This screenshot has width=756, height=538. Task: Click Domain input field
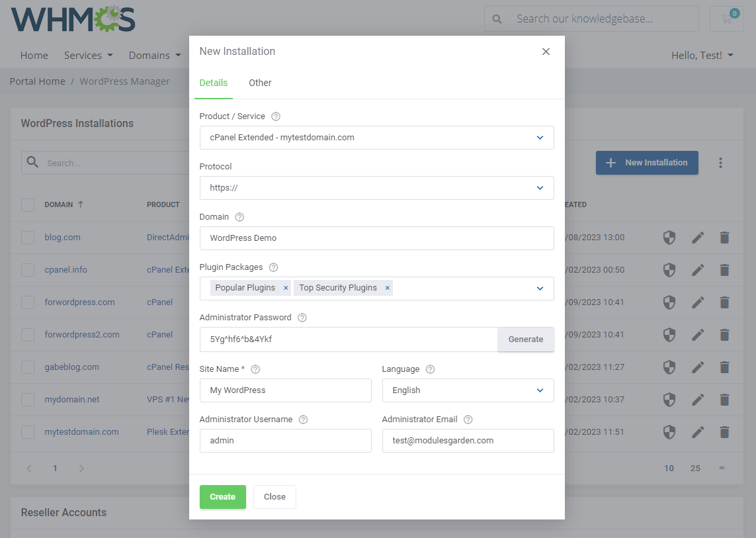[376, 238]
